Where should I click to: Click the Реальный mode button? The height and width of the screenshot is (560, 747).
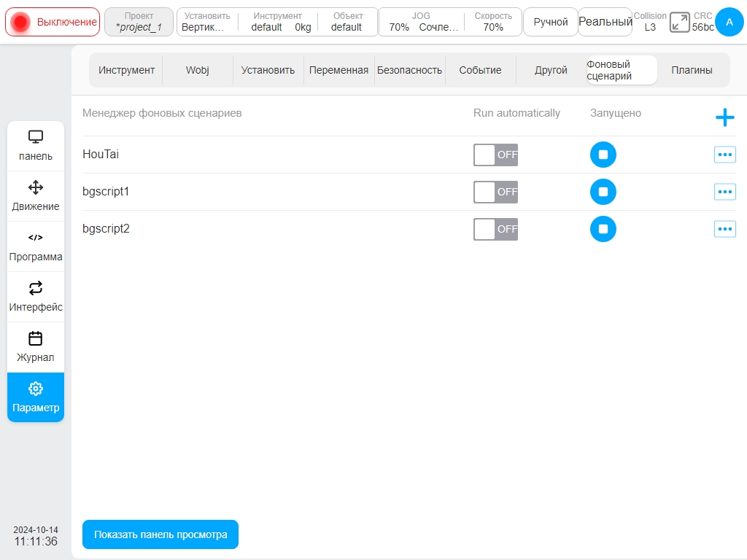tap(605, 22)
